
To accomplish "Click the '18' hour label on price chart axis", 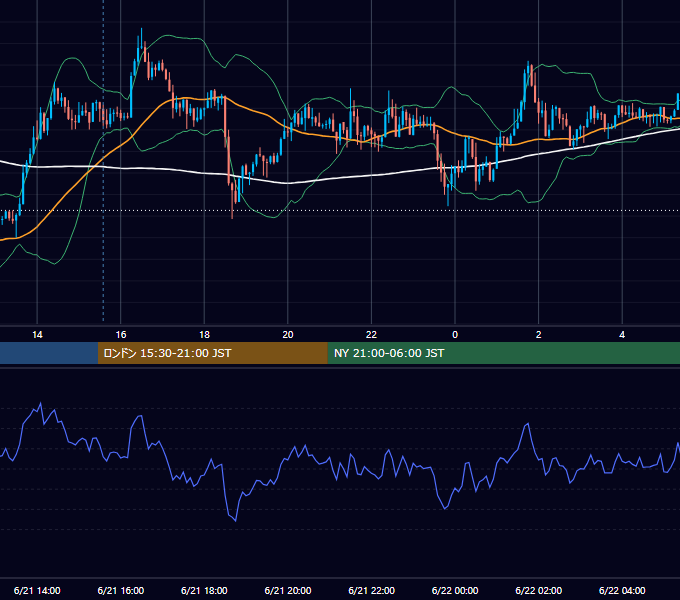I will pos(204,335).
